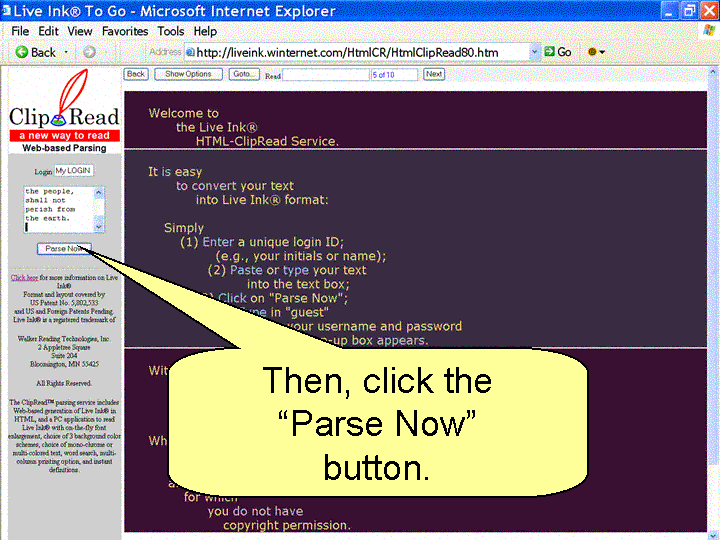
Task: Click the Goto... button
Action: pos(243,74)
